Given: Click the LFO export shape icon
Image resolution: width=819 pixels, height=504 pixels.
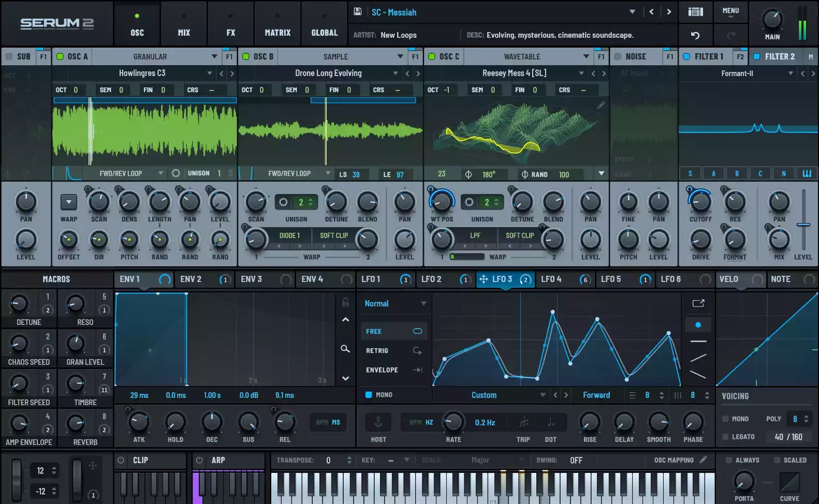Looking at the screenshot, I should coord(698,303).
